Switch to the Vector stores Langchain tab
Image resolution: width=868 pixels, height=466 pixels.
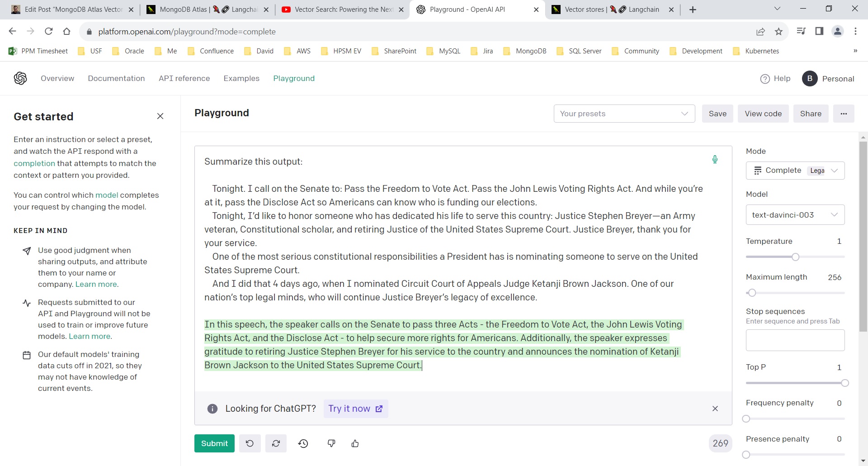click(613, 10)
